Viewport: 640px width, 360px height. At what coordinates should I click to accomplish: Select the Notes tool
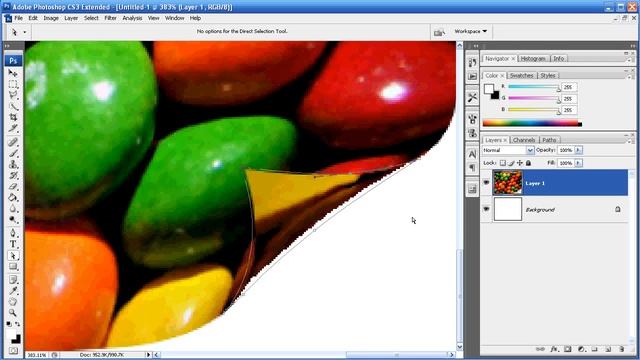click(13, 280)
